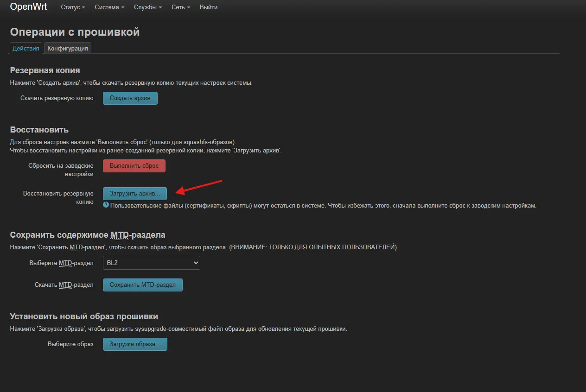Click the Восстановить section heading
586x392 pixels.
point(39,130)
